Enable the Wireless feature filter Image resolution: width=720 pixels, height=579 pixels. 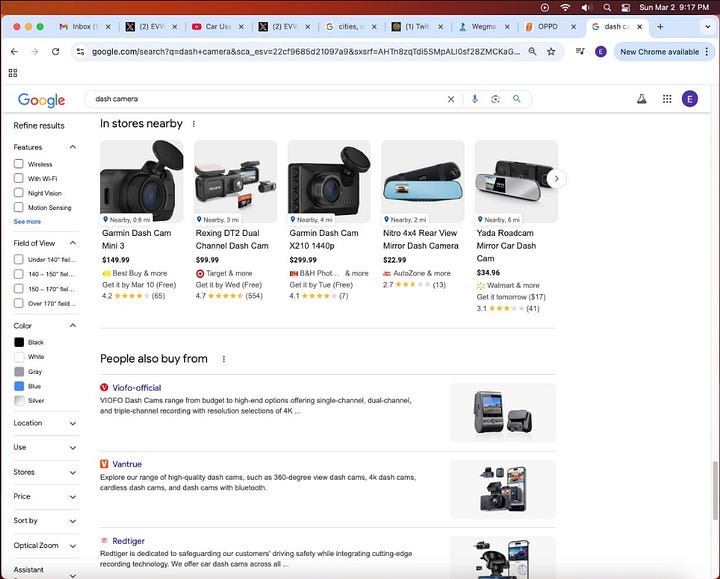click(18, 163)
